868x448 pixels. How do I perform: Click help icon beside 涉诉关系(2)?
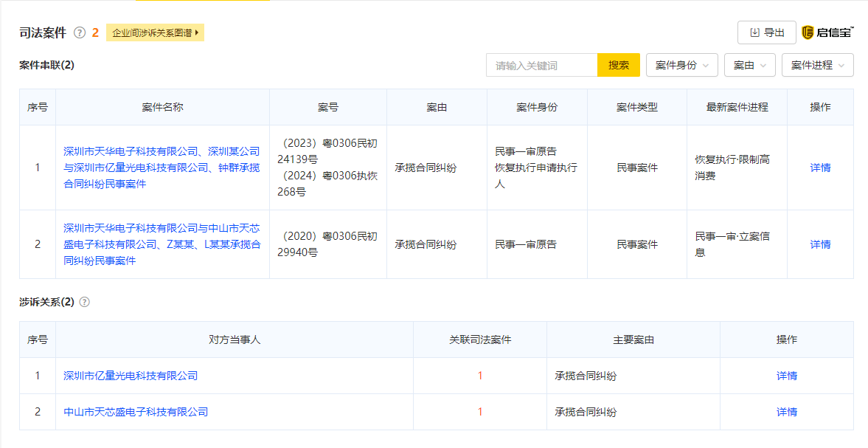coord(85,302)
